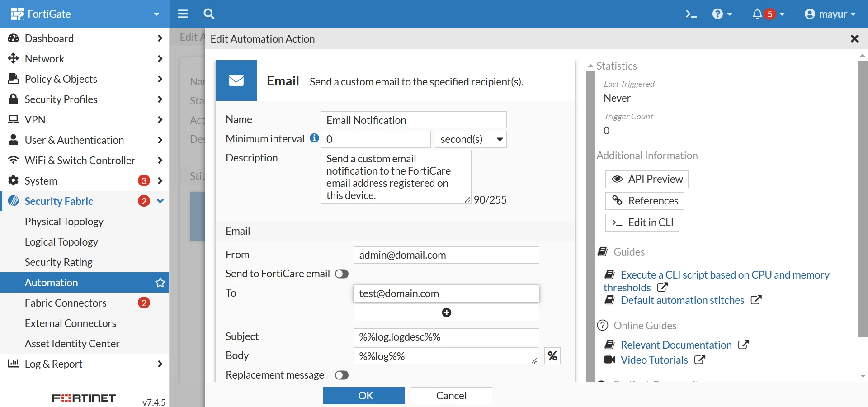The width and height of the screenshot is (868, 407).
Task: Click the Subject input field
Action: [x=446, y=337]
